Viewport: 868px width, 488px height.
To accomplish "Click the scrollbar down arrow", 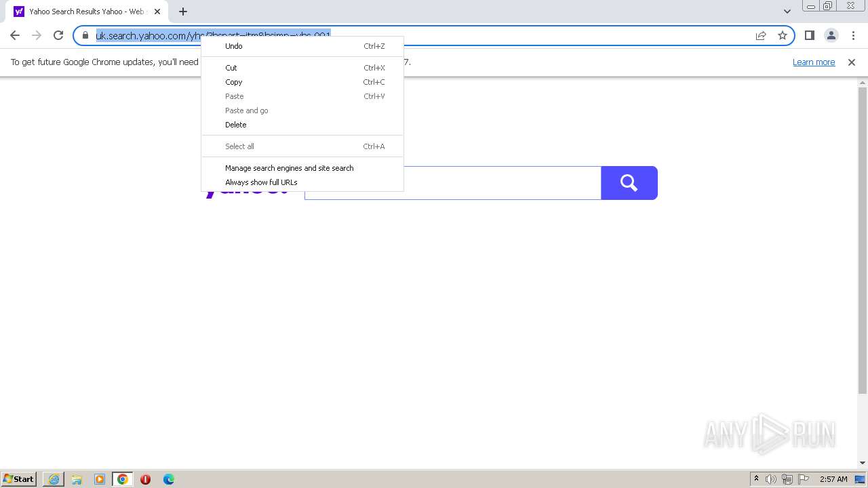I will point(863,463).
